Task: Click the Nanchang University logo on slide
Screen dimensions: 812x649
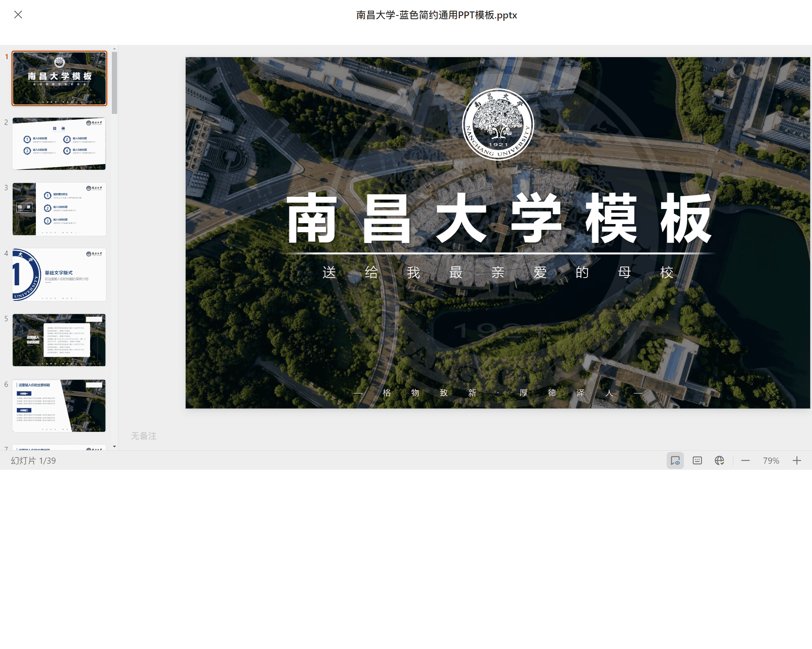Action: [x=498, y=124]
